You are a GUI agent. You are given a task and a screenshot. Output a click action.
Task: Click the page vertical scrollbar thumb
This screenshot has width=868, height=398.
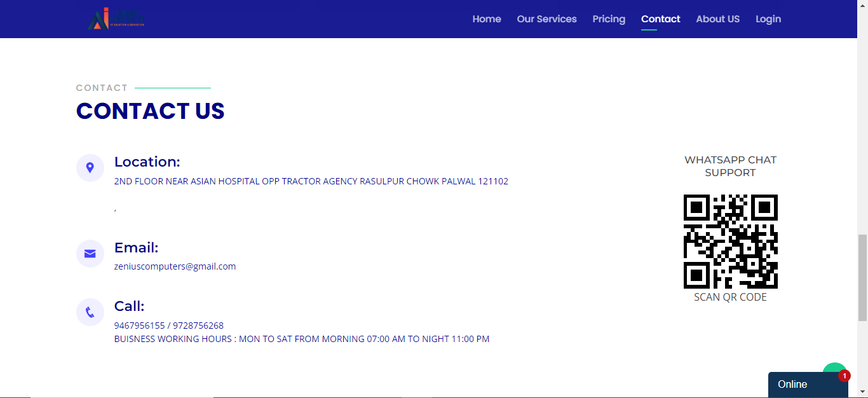coord(862,277)
